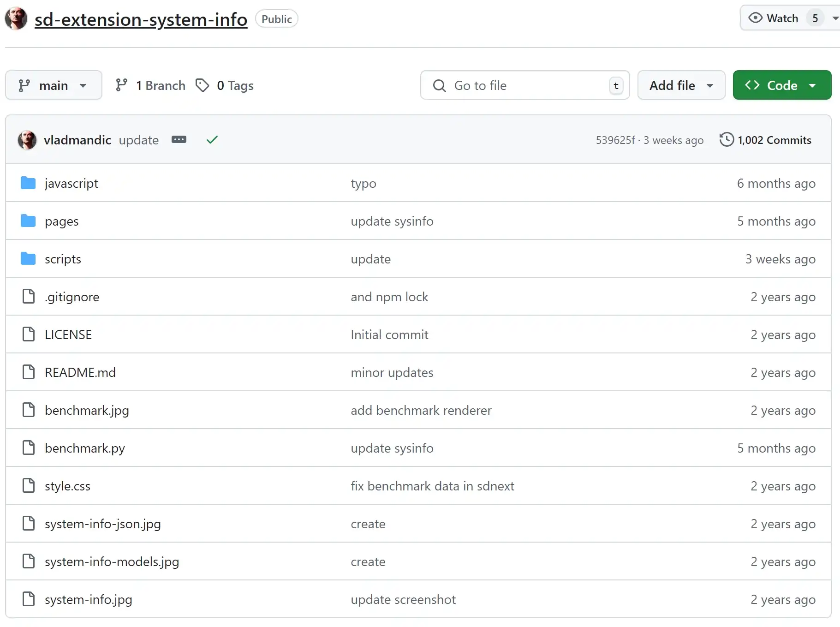Open the latest commit message 'update'
This screenshot has height=627, width=840.
[139, 140]
